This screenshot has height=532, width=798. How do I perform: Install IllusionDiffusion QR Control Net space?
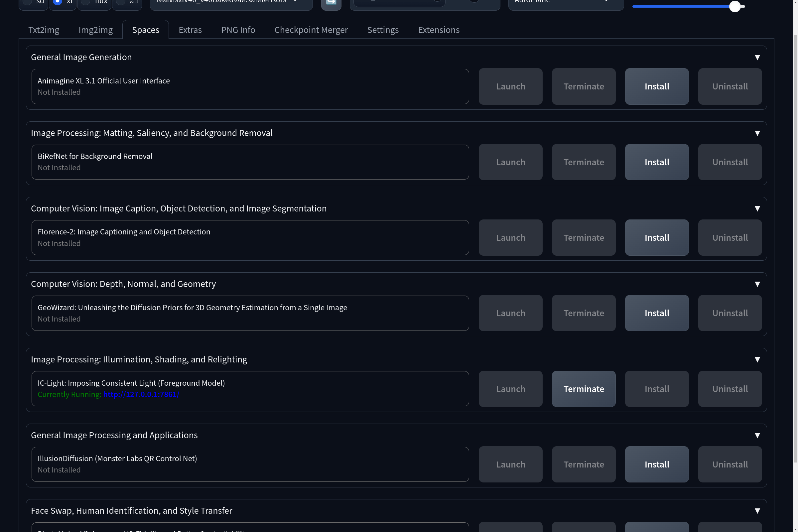point(656,465)
